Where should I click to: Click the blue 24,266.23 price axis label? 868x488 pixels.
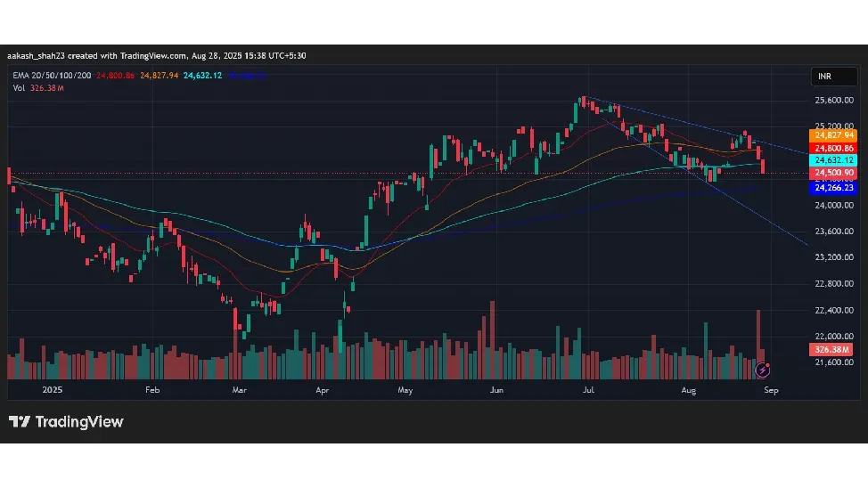(833, 188)
